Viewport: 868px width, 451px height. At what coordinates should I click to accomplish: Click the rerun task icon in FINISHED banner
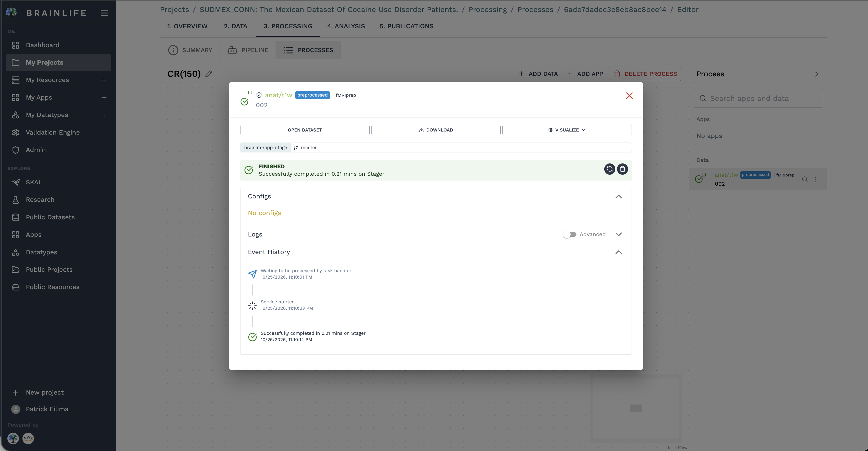point(609,169)
